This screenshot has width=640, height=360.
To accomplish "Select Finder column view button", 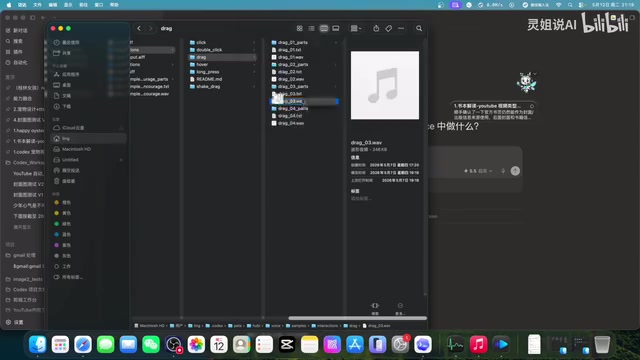I will click(x=324, y=28).
